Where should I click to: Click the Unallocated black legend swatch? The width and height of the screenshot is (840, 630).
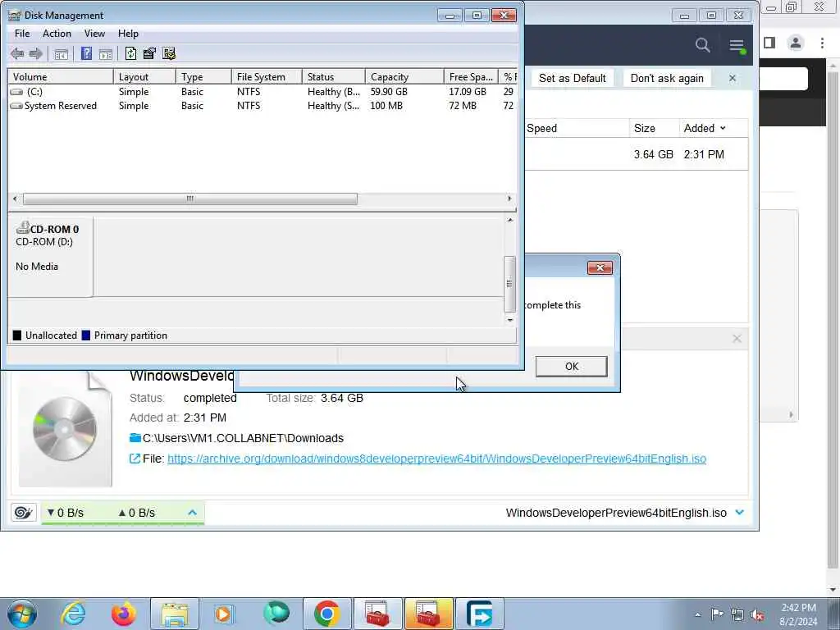17,336
